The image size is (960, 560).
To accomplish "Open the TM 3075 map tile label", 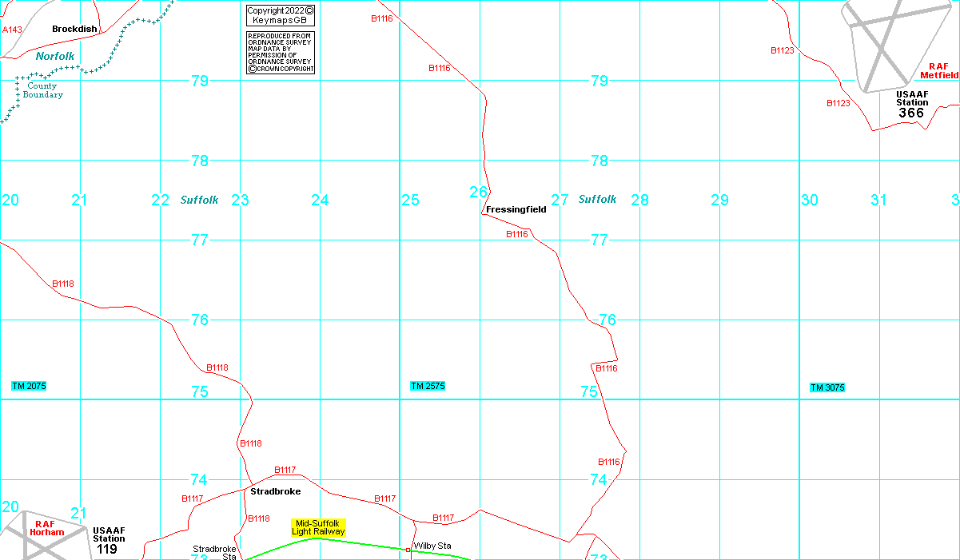I will pyautogui.click(x=827, y=387).
